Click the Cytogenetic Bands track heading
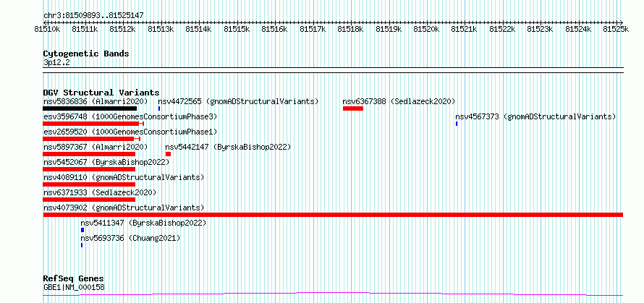This screenshot has height=303, width=644. coord(86,54)
